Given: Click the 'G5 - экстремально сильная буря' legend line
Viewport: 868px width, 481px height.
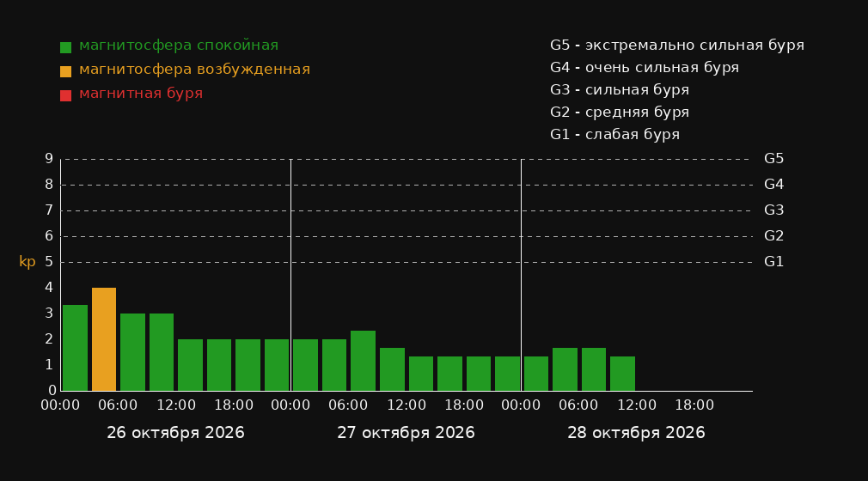Looking at the screenshot, I should click(x=677, y=46).
